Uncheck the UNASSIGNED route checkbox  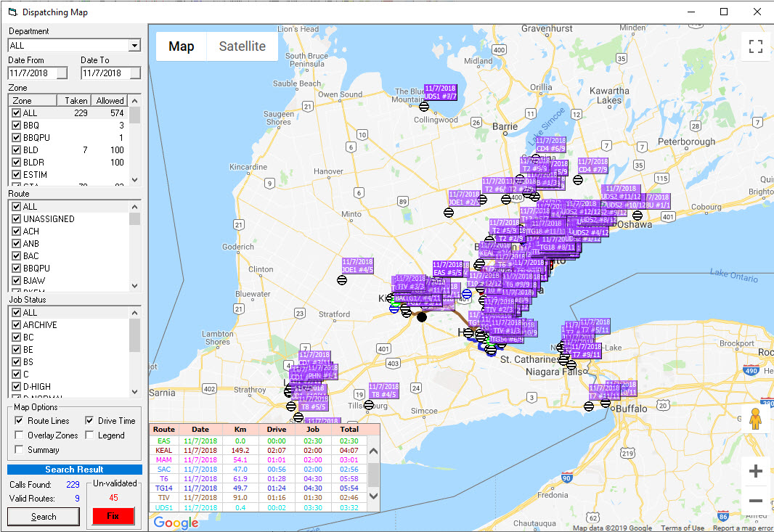(16, 218)
